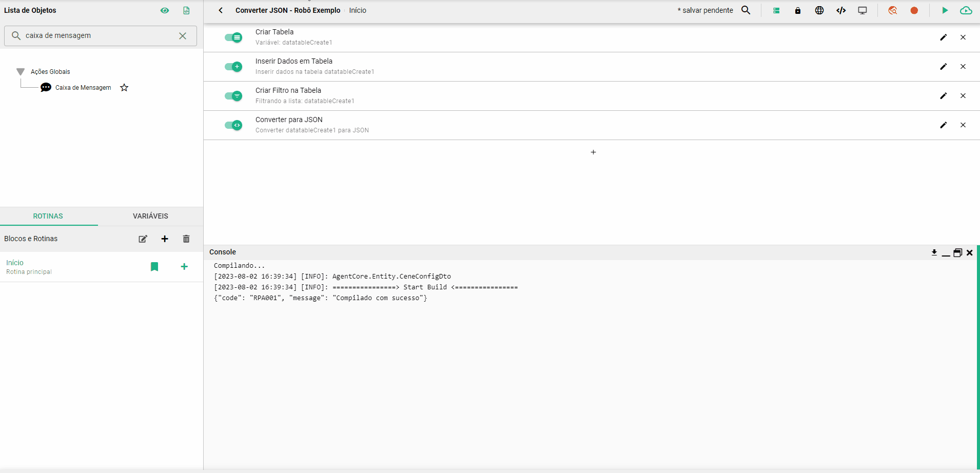Run the robot with the green play icon
The height and width of the screenshot is (473, 980).
(945, 10)
